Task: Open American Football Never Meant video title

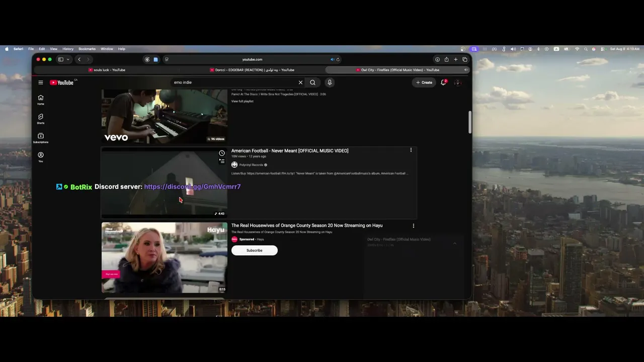Action: 290,151
